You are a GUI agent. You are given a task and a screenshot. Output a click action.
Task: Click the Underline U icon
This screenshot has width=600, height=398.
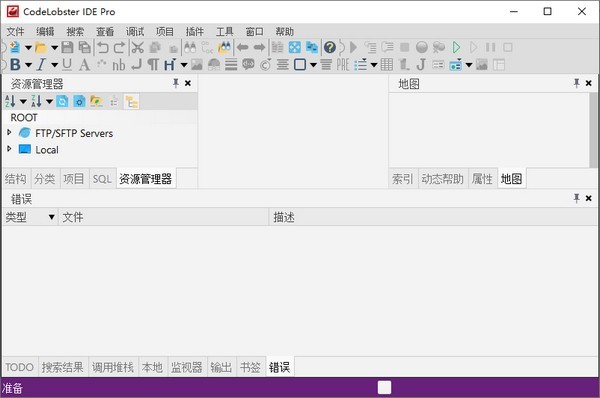[x=67, y=65]
